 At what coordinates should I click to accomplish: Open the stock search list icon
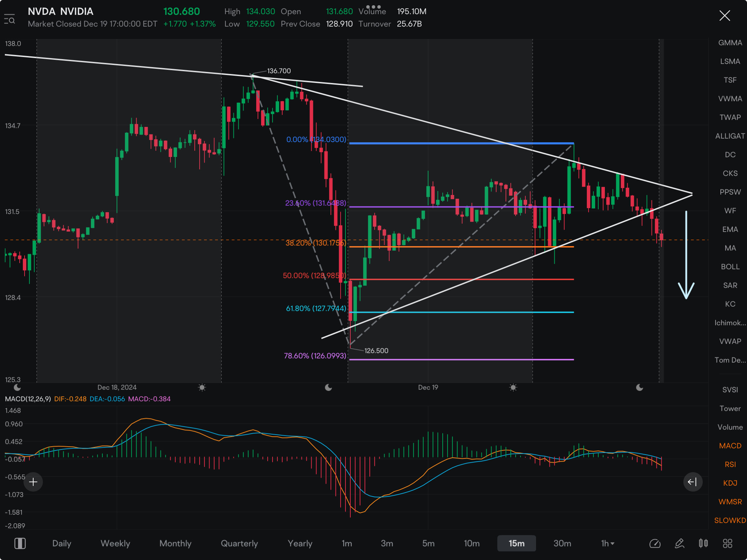tap(9, 19)
